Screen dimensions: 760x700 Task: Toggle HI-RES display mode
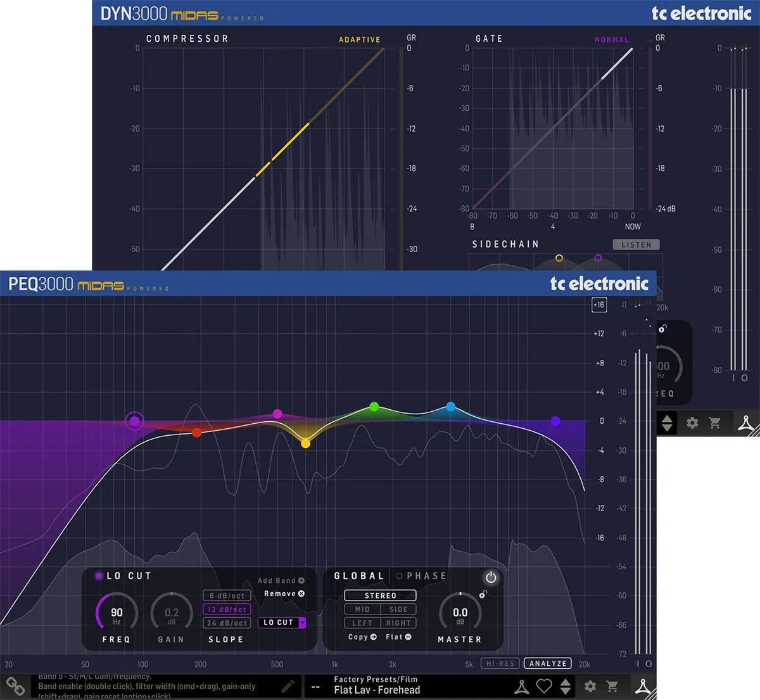[x=500, y=663]
